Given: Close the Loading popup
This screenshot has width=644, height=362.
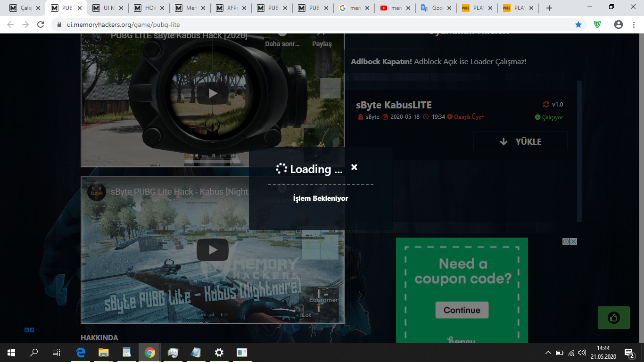Looking at the screenshot, I should [x=354, y=167].
